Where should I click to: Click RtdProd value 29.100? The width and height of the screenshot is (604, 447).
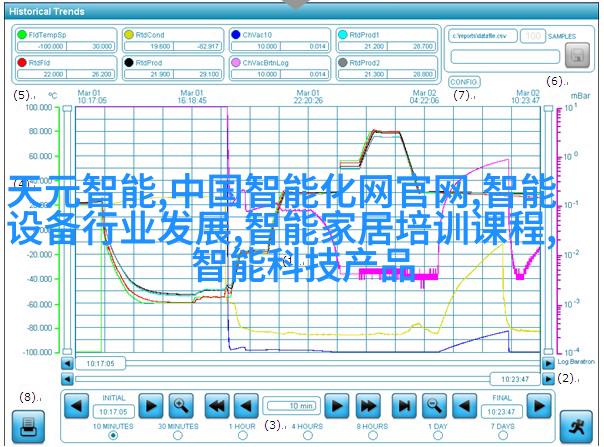pyautogui.click(x=197, y=74)
